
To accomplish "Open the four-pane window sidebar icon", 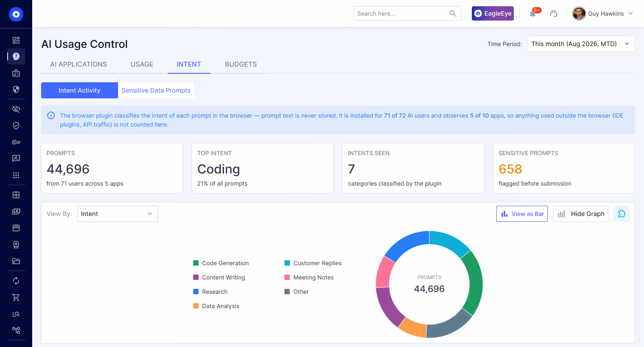I will [16, 195].
